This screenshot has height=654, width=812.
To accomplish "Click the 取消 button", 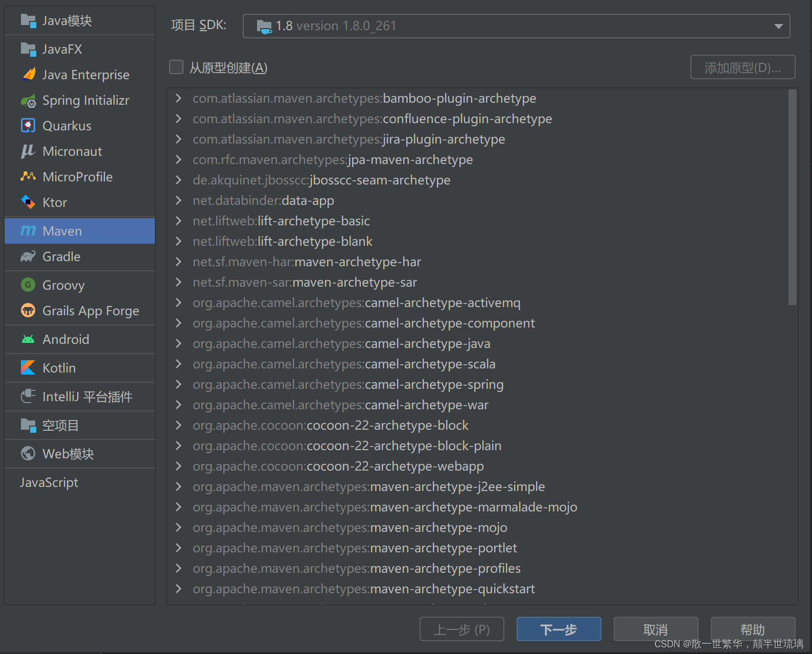I will 656,629.
